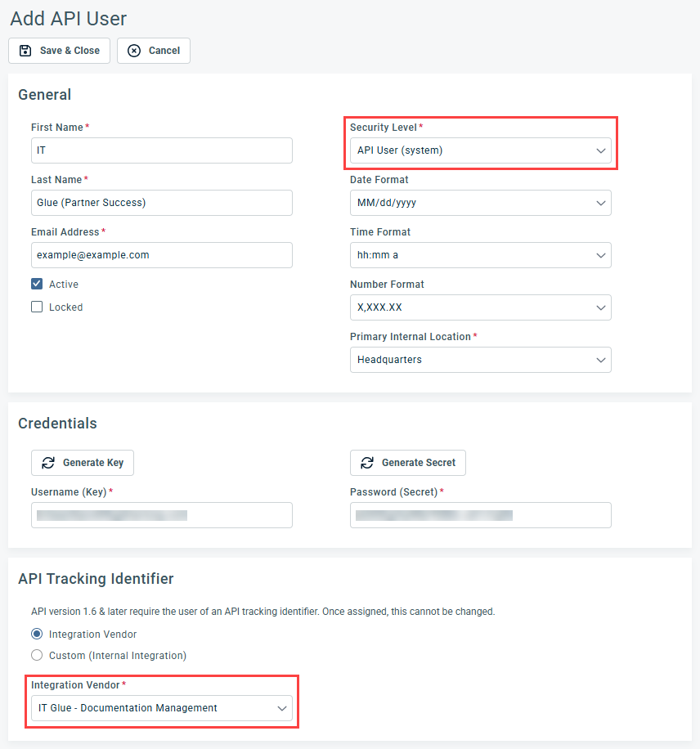Select the Username (Key) input field
Viewport: 700px width, 749px height.
pos(161,515)
